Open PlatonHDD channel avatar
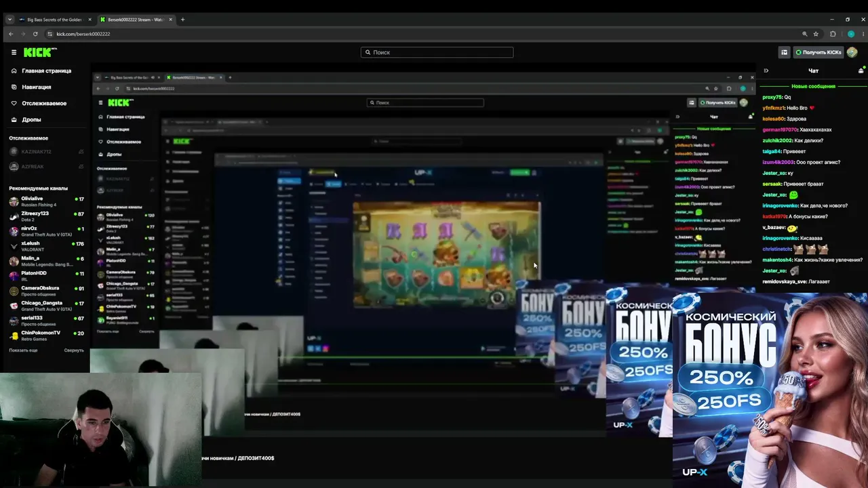 pos(14,276)
